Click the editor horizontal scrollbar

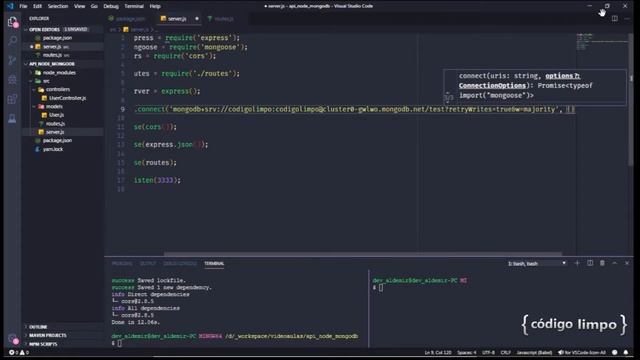[x=363, y=254]
